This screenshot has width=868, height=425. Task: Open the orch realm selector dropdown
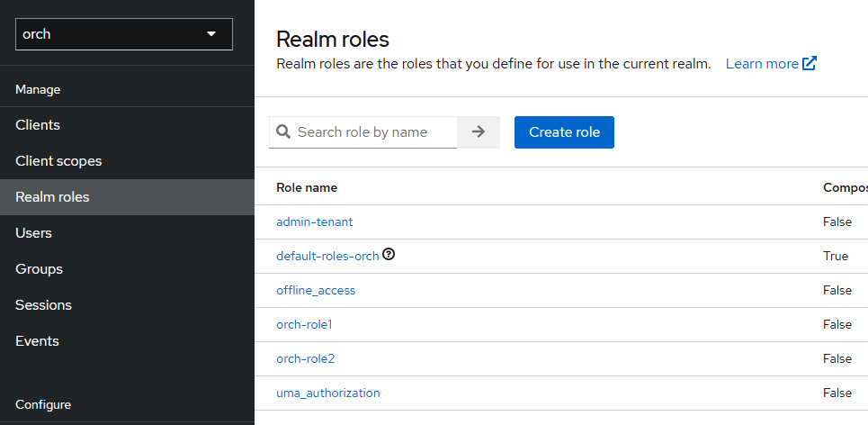(x=124, y=34)
